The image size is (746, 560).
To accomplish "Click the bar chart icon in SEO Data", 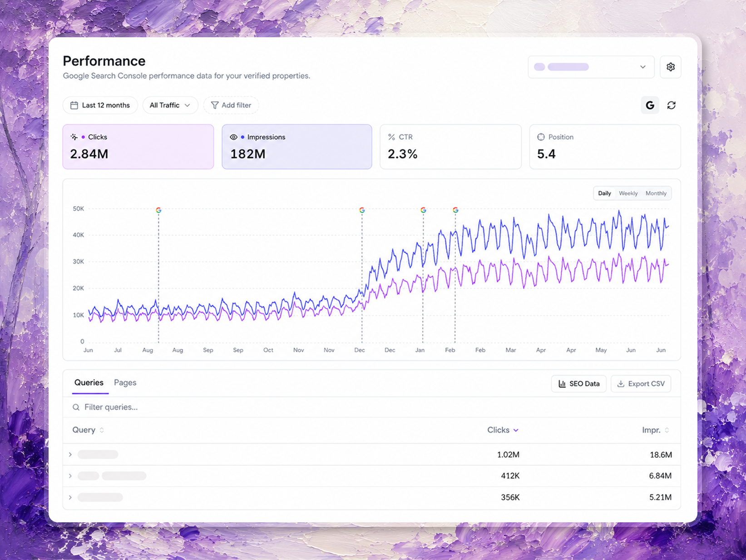I will coord(562,384).
